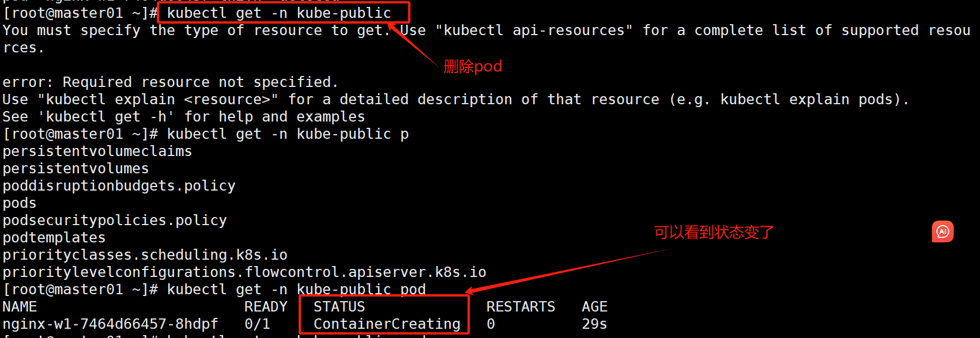Screen dimensions: 980x338
Task: Click the 'priorityclasses.scheduling.k8s.io' completion entry
Action: [x=145, y=255]
